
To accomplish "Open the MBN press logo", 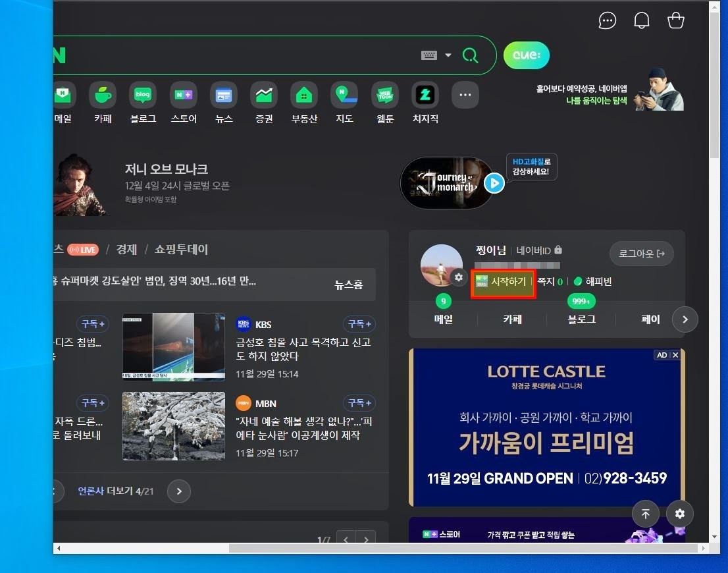I will (x=244, y=403).
